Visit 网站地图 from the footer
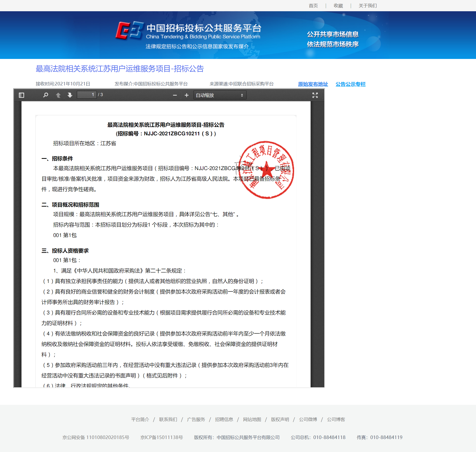 [x=252, y=419]
